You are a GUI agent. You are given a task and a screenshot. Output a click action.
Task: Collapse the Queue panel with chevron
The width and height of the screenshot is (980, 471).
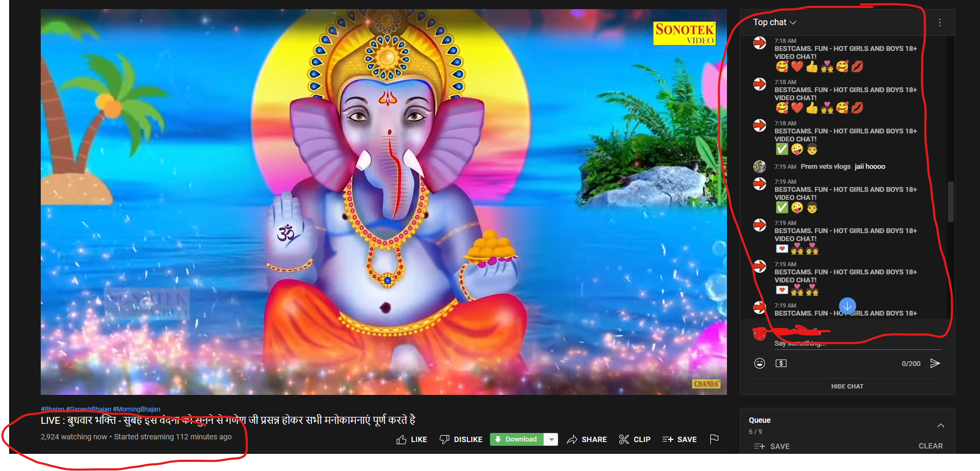[x=941, y=425]
